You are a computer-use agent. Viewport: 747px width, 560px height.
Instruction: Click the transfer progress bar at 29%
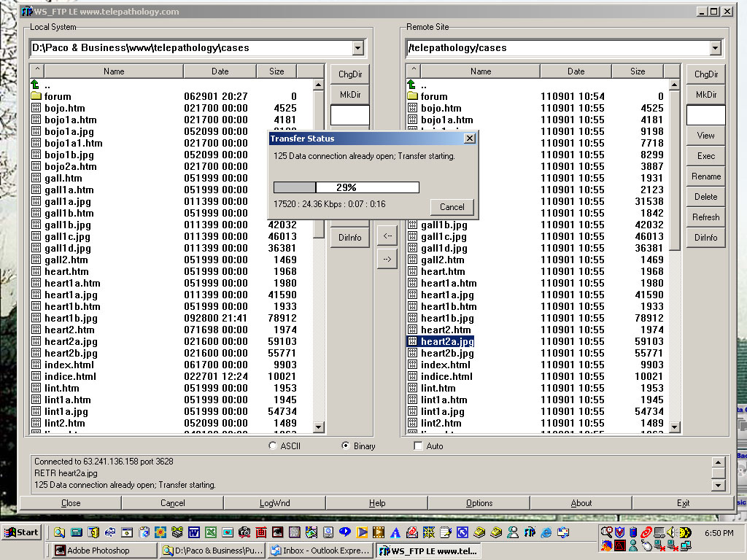pos(346,187)
